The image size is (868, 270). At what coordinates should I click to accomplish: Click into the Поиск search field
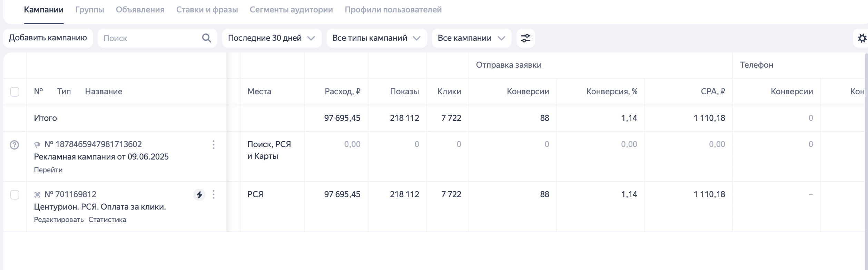click(148, 38)
